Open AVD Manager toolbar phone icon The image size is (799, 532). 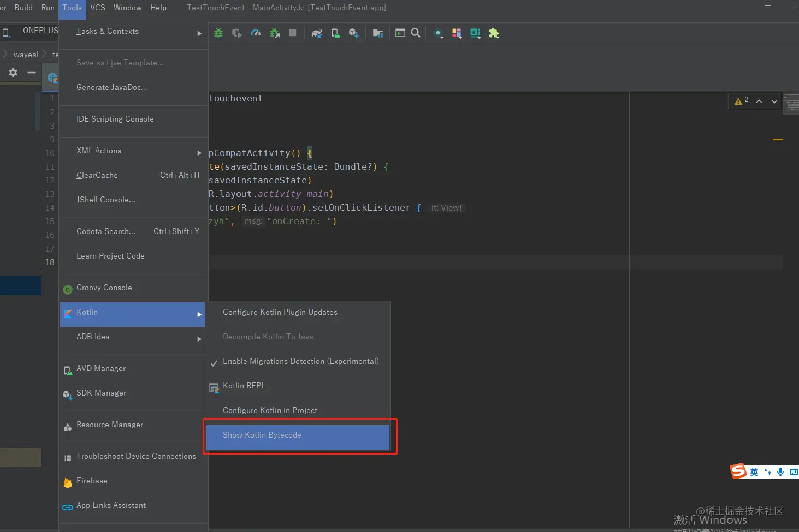(x=335, y=33)
